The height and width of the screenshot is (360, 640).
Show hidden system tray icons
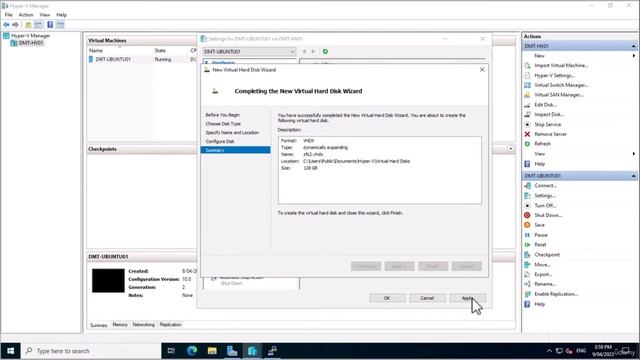coord(549,351)
